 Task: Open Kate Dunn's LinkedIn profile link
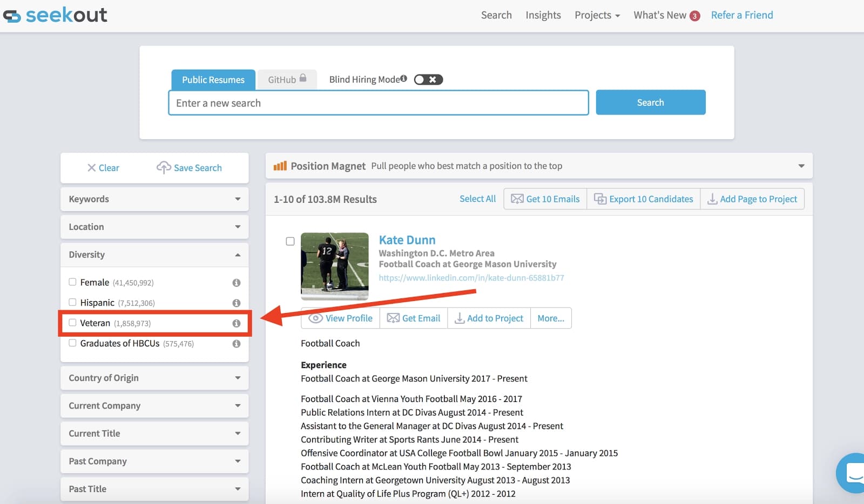click(x=471, y=278)
